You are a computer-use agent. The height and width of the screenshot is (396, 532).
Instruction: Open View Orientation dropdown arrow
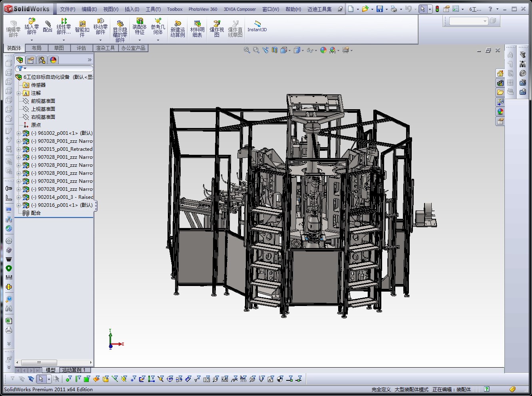coord(289,50)
